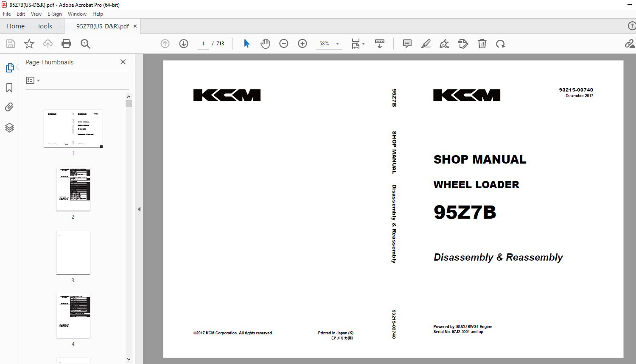Close the 95Z7B(US-D&R).pdf tab
The image size is (636, 364).
point(135,26)
